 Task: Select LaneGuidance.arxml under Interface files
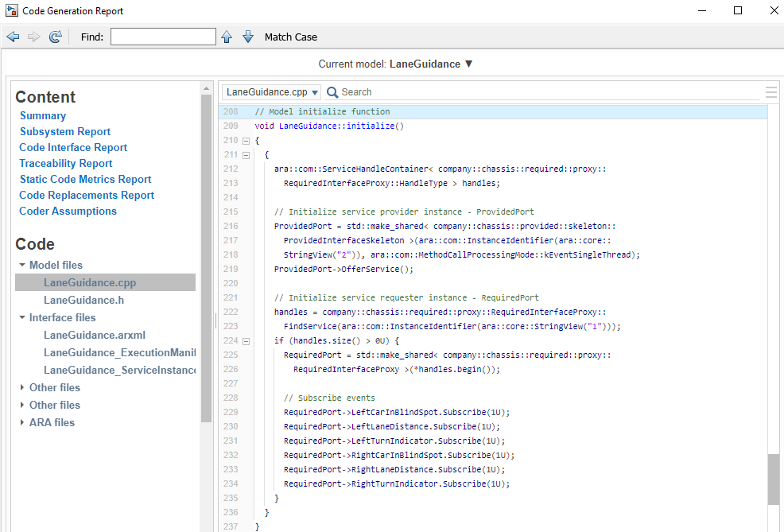point(94,335)
